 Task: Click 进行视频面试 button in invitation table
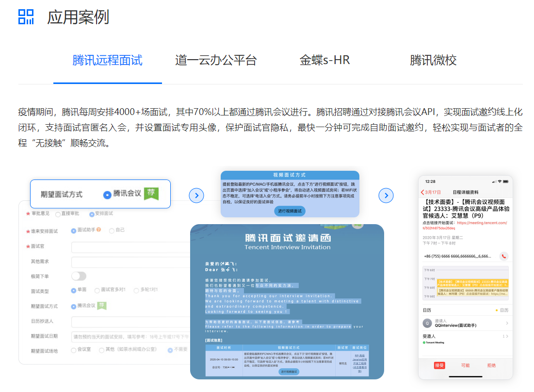coord(289,372)
